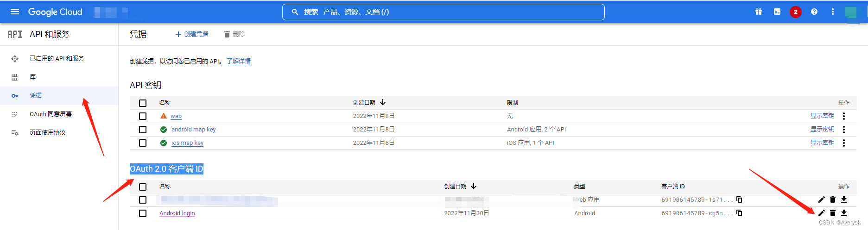Download the Web application OAuth client JSON

point(844,199)
